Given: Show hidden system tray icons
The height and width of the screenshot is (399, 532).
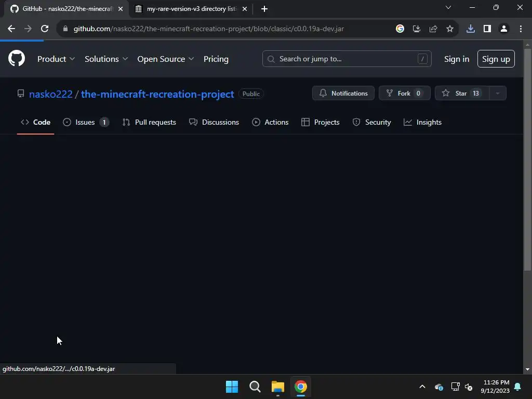Looking at the screenshot, I should pos(422,387).
